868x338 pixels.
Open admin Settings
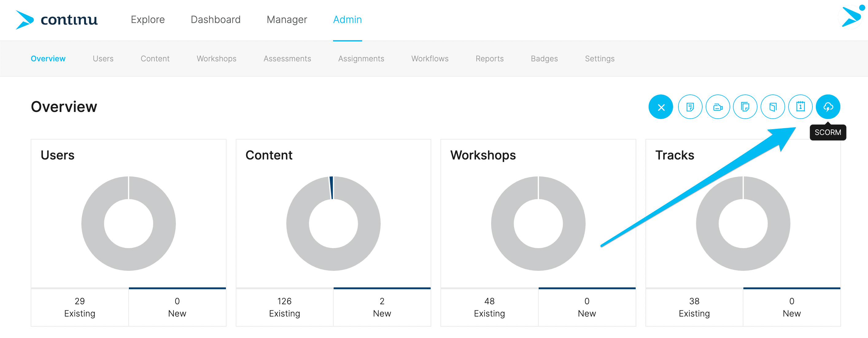tap(600, 58)
